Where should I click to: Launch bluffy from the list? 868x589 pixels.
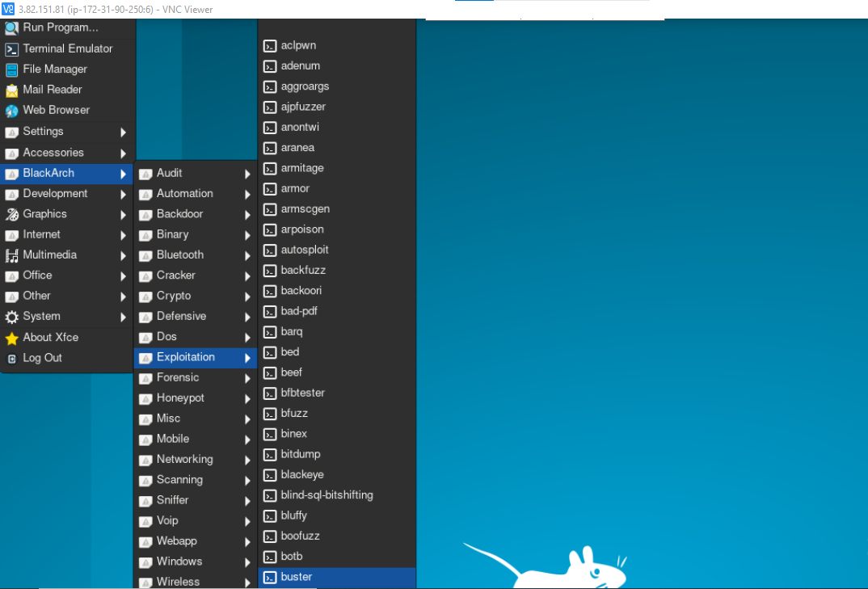pos(336,516)
